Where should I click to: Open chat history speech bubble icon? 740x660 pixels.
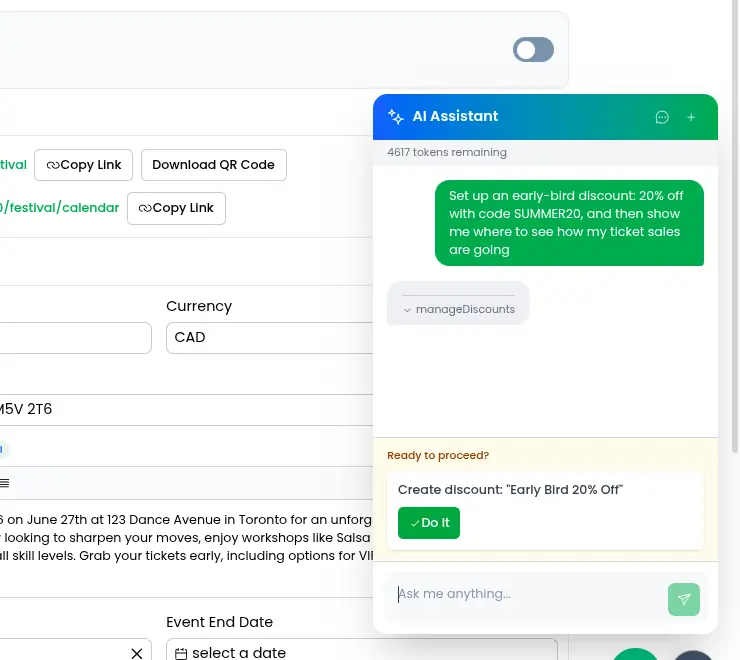(662, 117)
